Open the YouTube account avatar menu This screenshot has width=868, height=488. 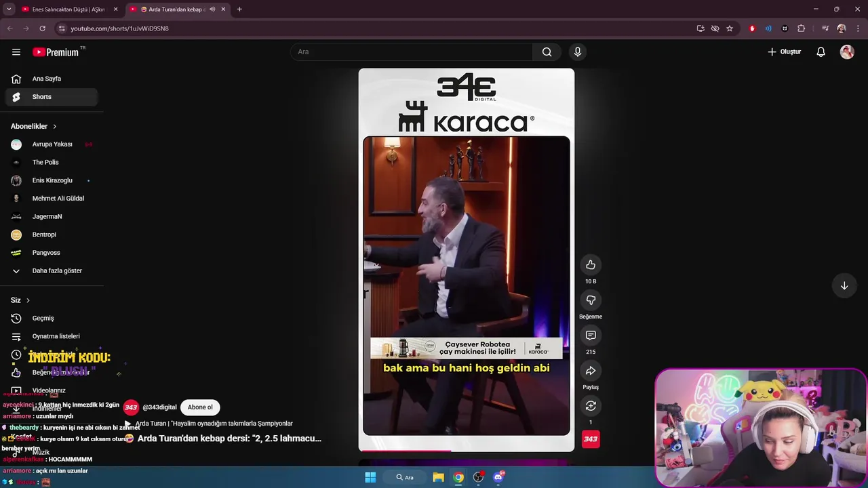(x=847, y=52)
